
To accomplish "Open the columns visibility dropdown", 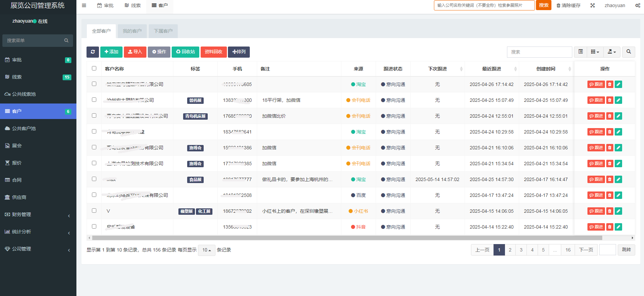I will (x=595, y=52).
